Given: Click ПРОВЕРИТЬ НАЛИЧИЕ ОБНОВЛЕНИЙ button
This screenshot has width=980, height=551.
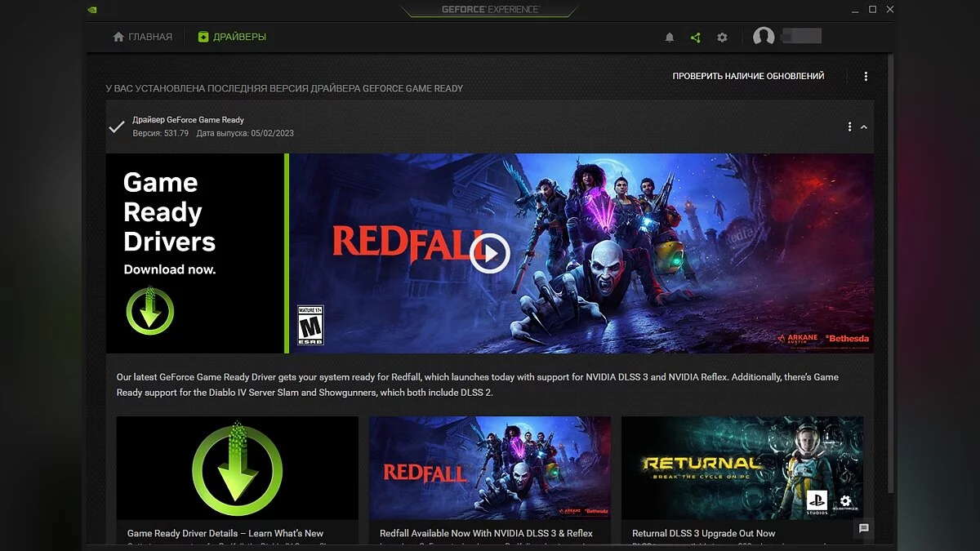Looking at the screenshot, I should pyautogui.click(x=748, y=76).
